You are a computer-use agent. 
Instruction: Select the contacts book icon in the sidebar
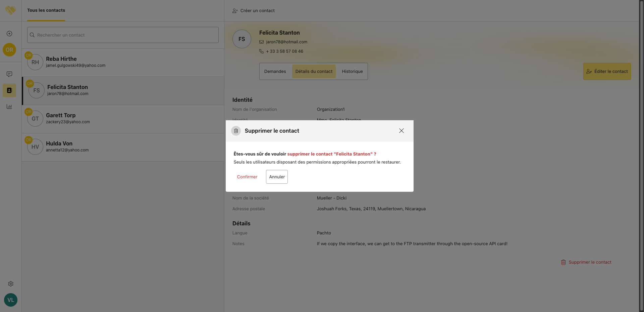9,90
